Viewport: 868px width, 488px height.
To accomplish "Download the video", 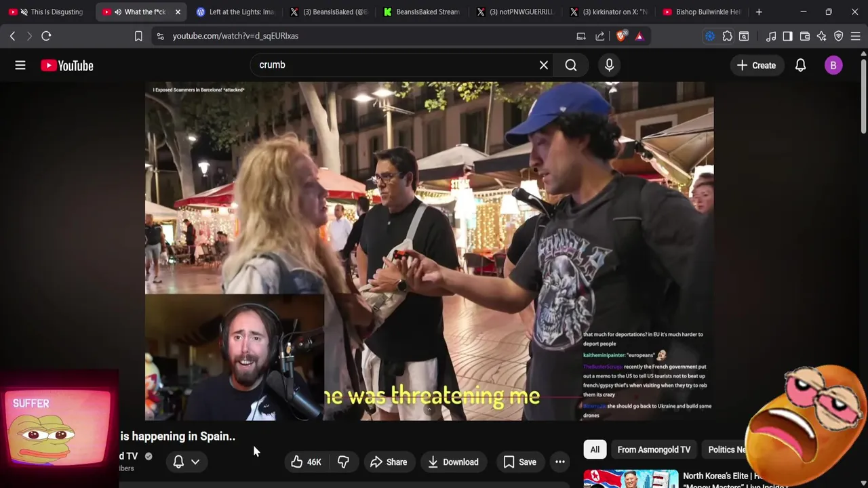I will pos(453,462).
